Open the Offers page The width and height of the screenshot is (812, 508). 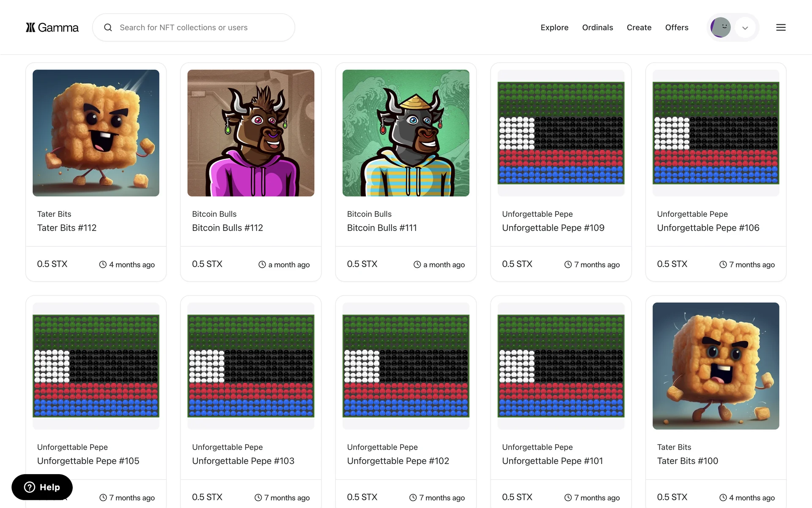[x=676, y=28]
